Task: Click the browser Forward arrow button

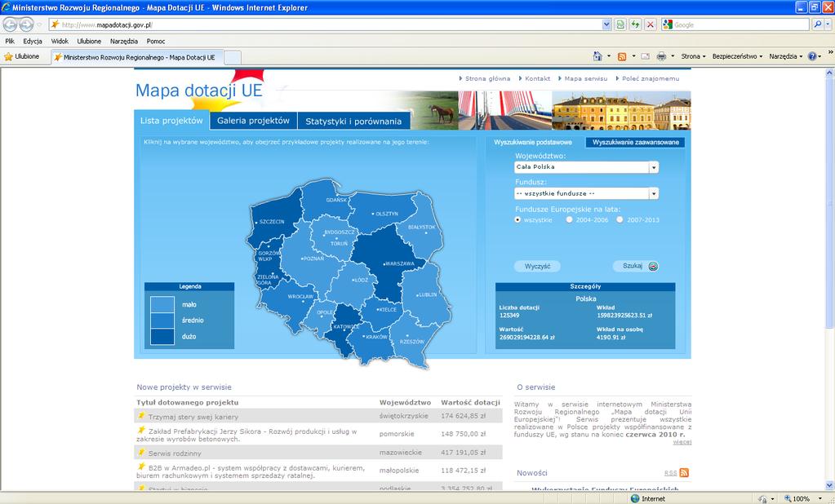Action: coord(27,24)
